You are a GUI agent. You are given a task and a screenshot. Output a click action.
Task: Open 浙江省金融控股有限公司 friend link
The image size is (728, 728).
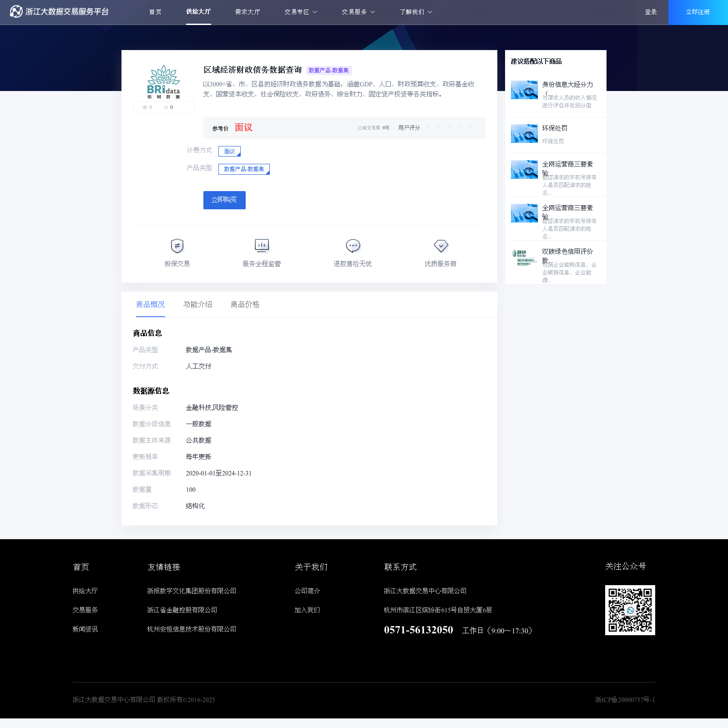point(182,610)
